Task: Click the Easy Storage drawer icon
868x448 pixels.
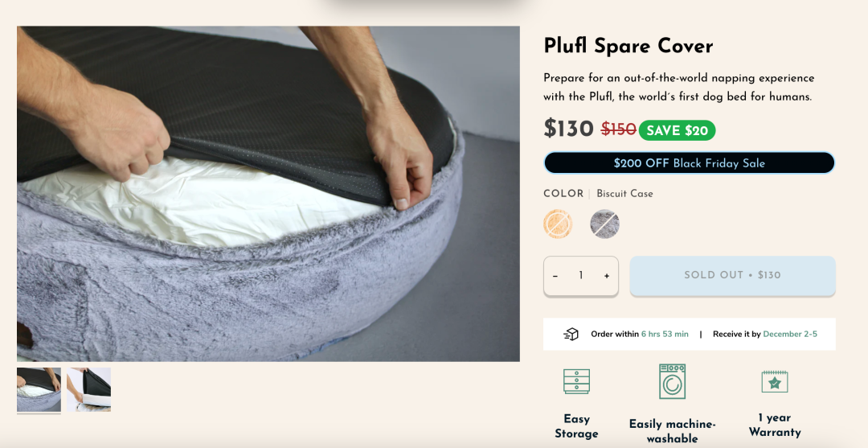Action: [x=576, y=381]
